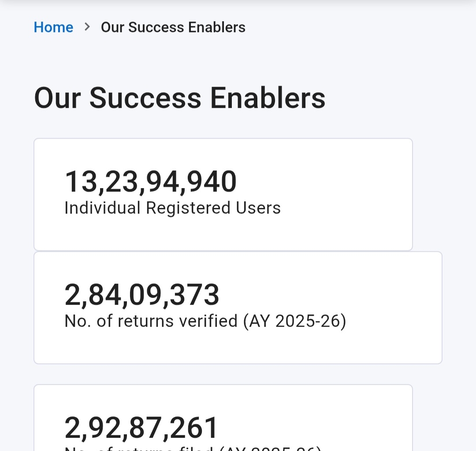
Task: Click the Individual Registered Users label
Action: 172,207
